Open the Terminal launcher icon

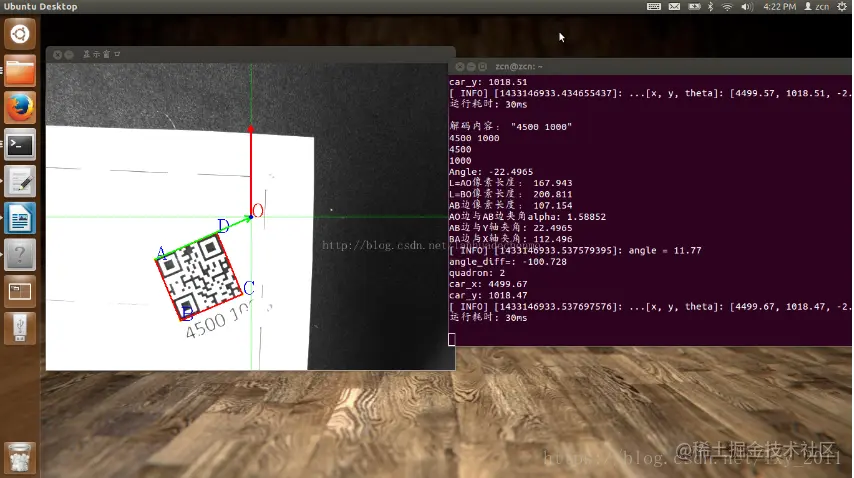[x=20, y=145]
